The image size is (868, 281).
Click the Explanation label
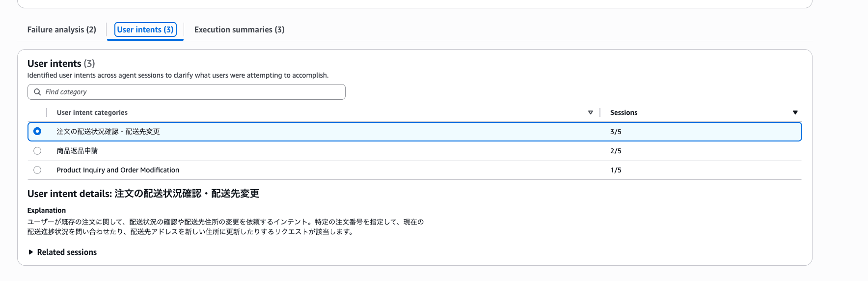click(x=47, y=210)
